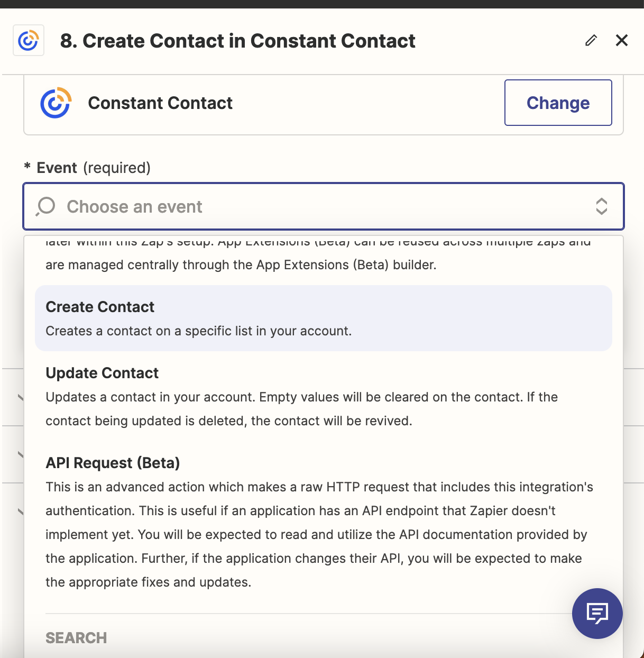Click the Constant Contact icon in step header
Viewport: 644px width, 658px height.
[x=29, y=41]
